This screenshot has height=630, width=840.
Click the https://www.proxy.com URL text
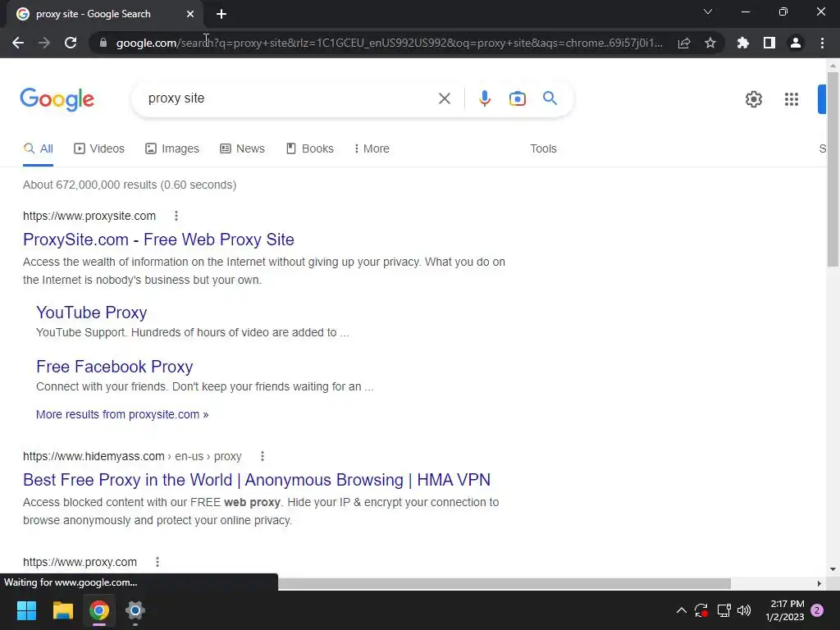point(80,562)
